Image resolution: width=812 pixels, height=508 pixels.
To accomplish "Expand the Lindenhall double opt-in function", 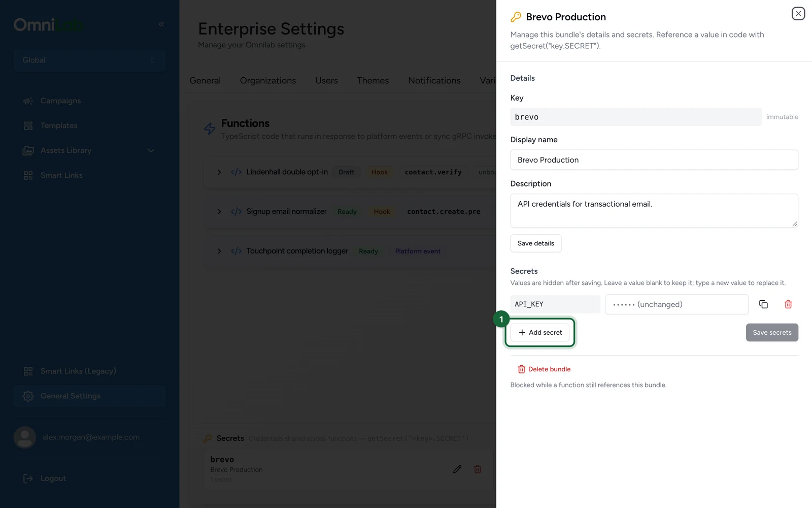I will coord(219,172).
